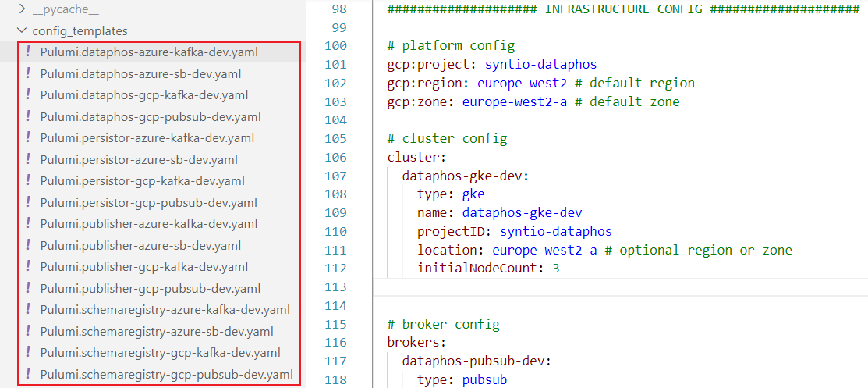Open Pulumi.publisher-gcp-pubsub-dev.yaml file

pos(151,289)
